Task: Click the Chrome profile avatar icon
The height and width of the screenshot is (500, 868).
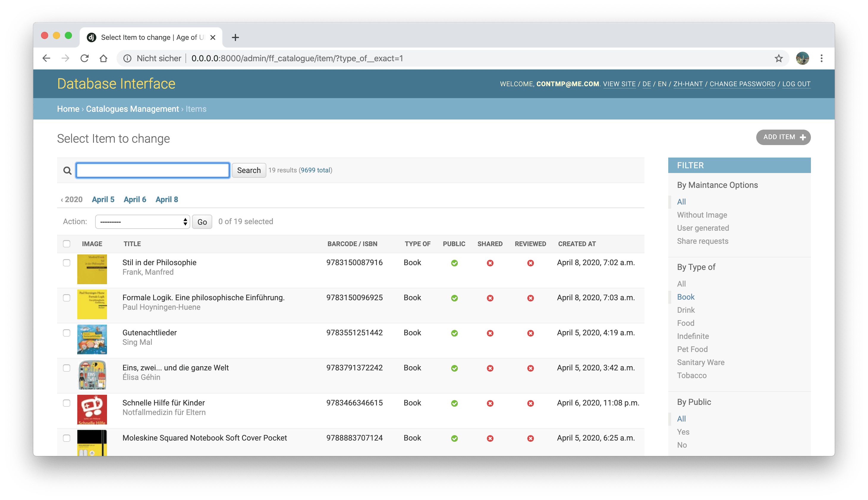Action: click(802, 58)
